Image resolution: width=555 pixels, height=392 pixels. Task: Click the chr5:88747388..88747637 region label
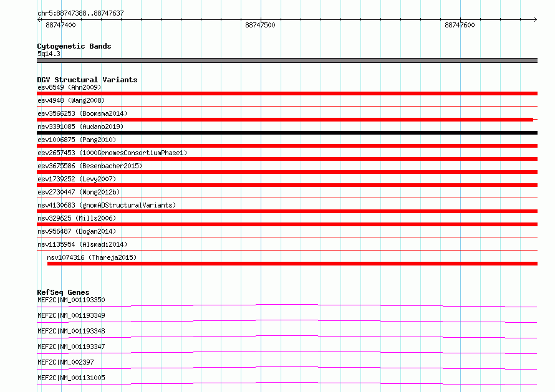click(80, 14)
